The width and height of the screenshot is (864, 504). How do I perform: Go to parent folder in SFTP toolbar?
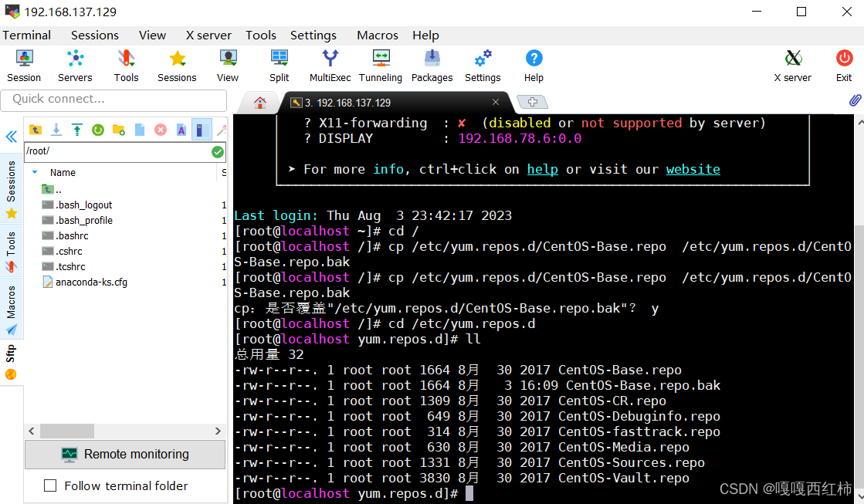click(x=36, y=130)
